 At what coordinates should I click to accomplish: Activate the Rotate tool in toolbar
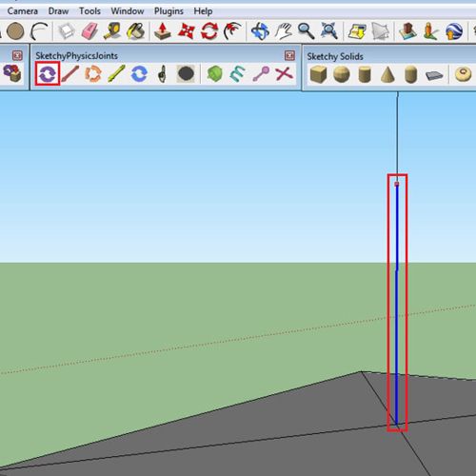(209, 31)
